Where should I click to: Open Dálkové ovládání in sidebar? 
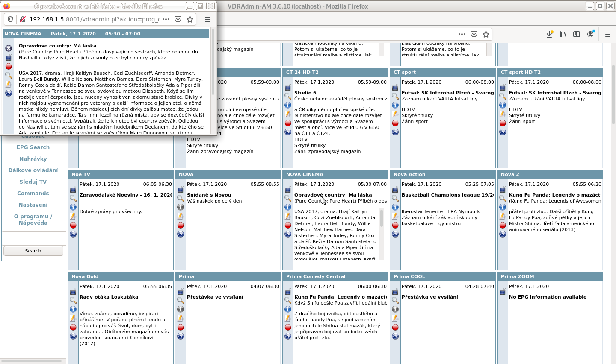coord(33,170)
